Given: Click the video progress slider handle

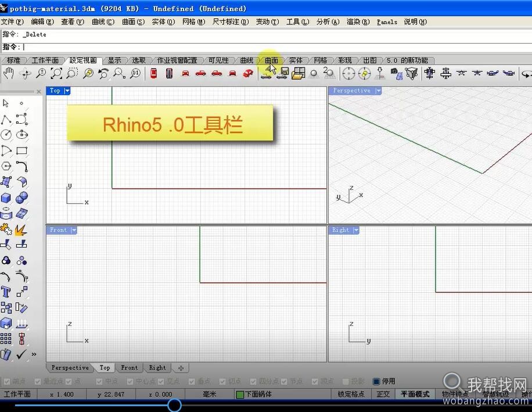Looking at the screenshot, I should (174, 405).
